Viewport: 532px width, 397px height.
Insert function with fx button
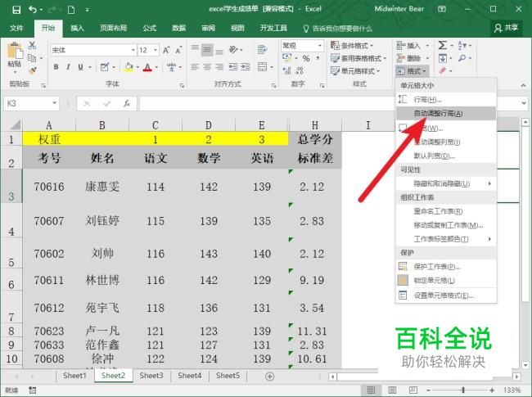click(x=127, y=103)
